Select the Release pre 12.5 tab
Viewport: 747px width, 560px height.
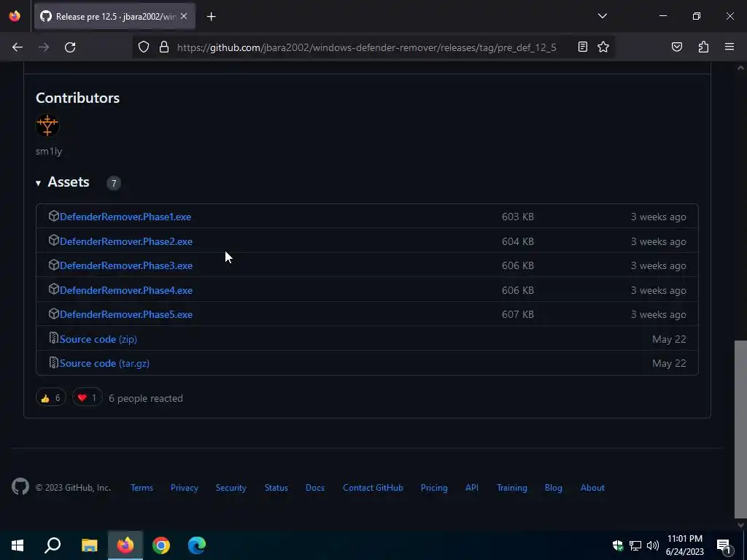pos(115,17)
